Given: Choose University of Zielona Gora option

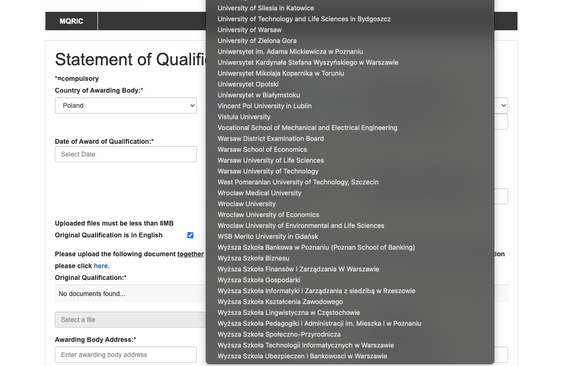Looking at the screenshot, I should pos(350,41).
